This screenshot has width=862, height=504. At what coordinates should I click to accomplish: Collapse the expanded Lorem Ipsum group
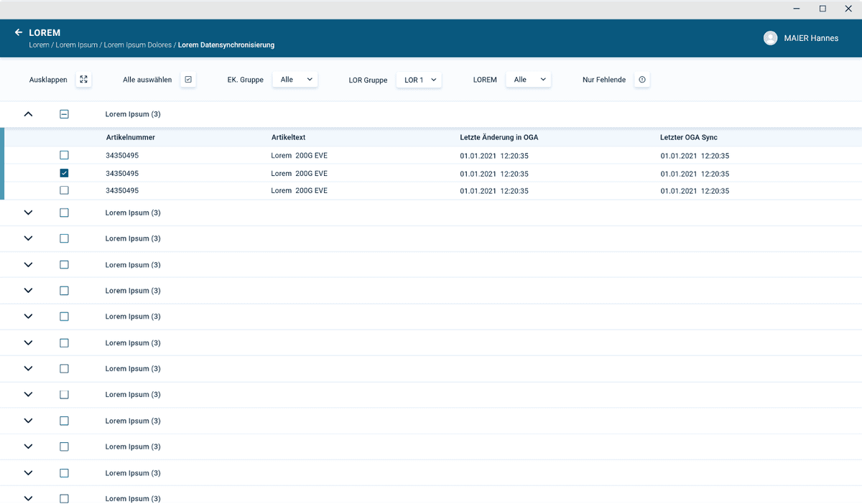29,114
